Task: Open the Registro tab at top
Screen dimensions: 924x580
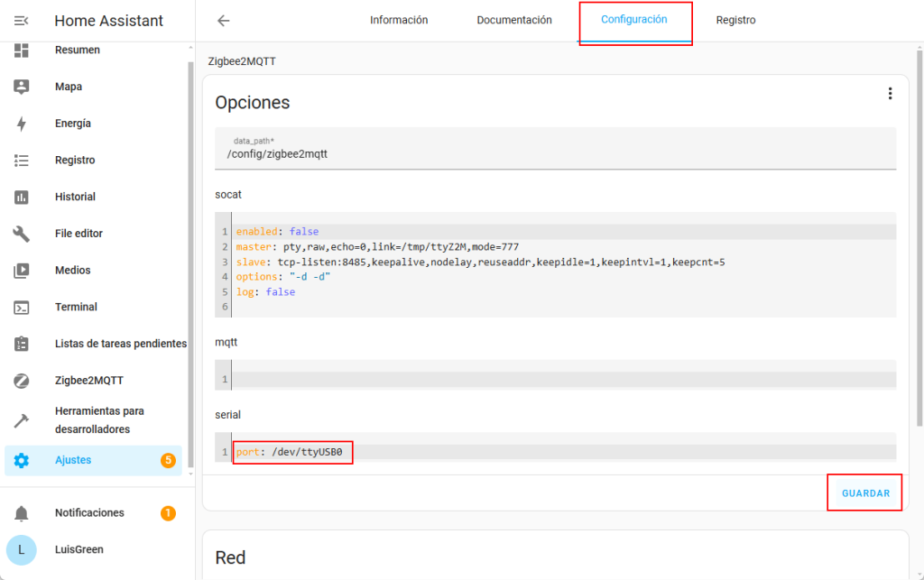Action: 735,20
